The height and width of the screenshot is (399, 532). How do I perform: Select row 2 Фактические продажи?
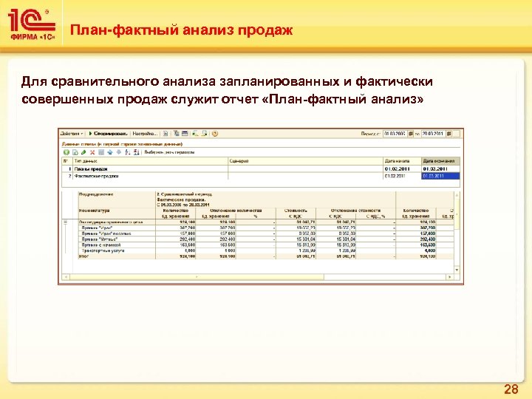261,176
